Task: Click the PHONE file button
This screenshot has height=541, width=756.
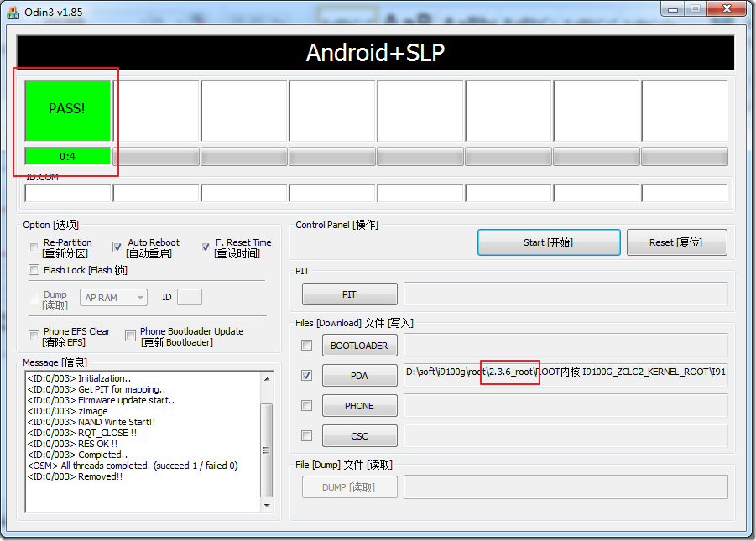Action: [360, 405]
